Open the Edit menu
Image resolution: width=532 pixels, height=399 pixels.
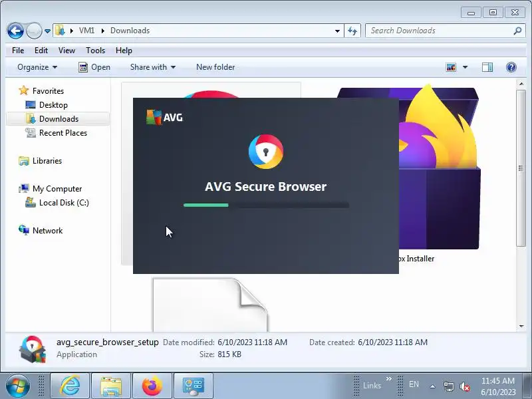[x=41, y=51]
